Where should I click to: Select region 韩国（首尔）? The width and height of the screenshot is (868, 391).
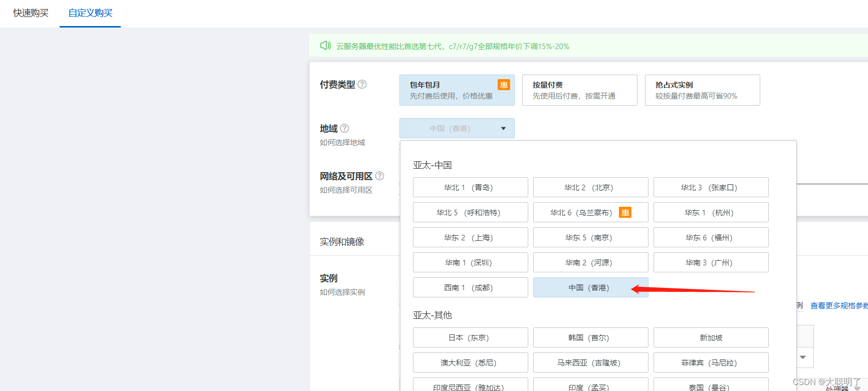coord(591,337)
